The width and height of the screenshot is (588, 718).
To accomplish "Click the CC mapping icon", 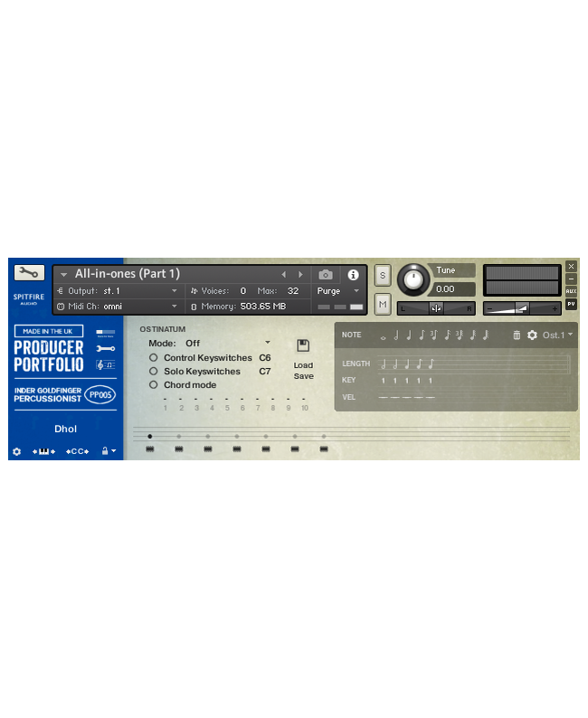I will [x=78, y=451].
